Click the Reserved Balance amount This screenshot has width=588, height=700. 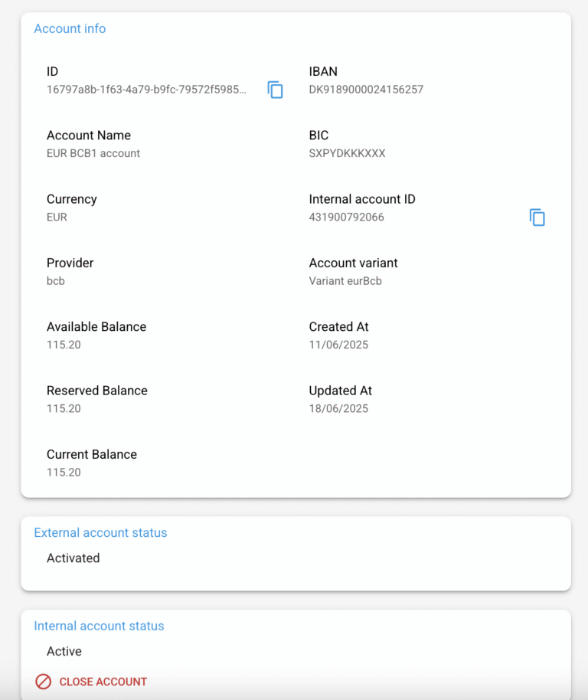[64, 409]
